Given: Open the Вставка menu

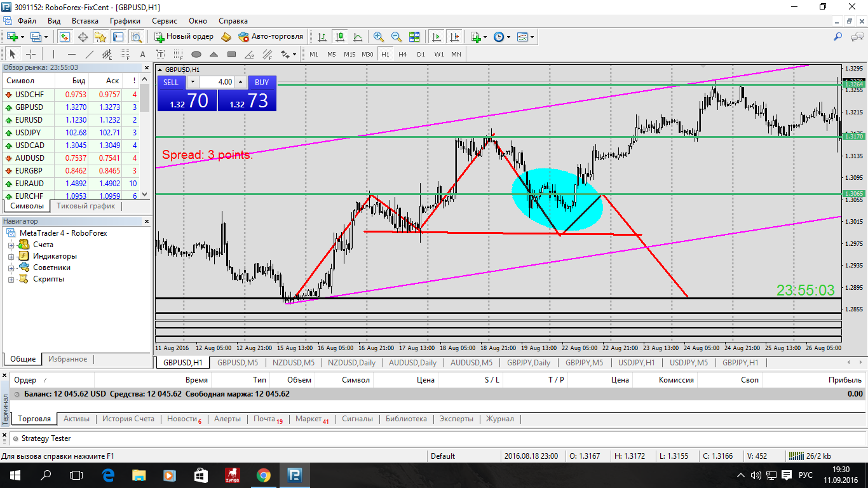Looking at the screenshot, I should click(x=85, y=21).
